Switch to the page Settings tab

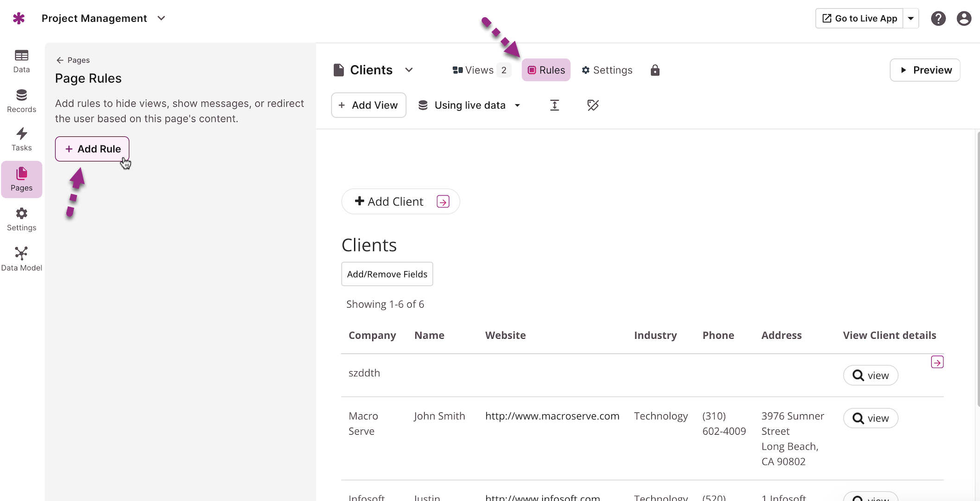[607, 70]
